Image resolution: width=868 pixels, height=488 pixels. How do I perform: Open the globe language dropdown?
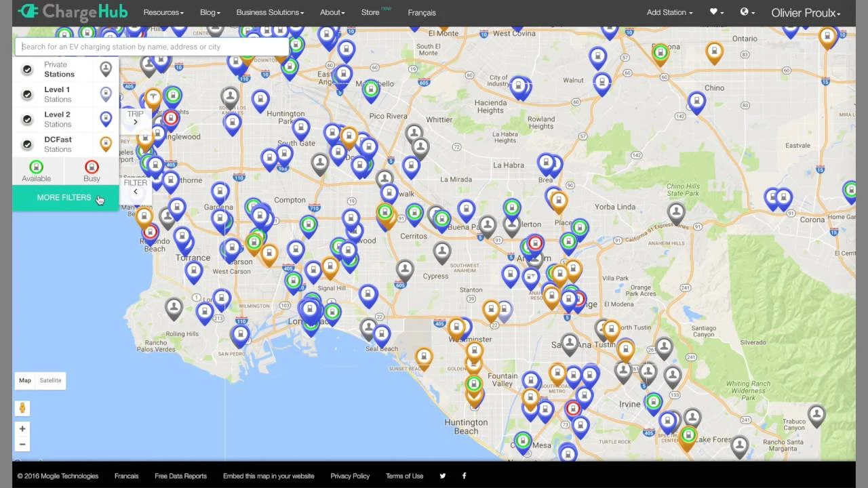tap(747, 12)
